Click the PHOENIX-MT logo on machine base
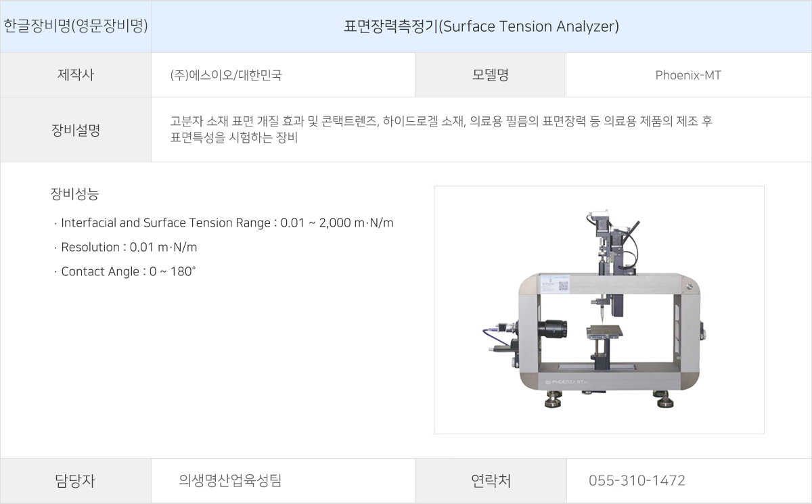Screen dimensions: 812x504 (x=566, y=382)
